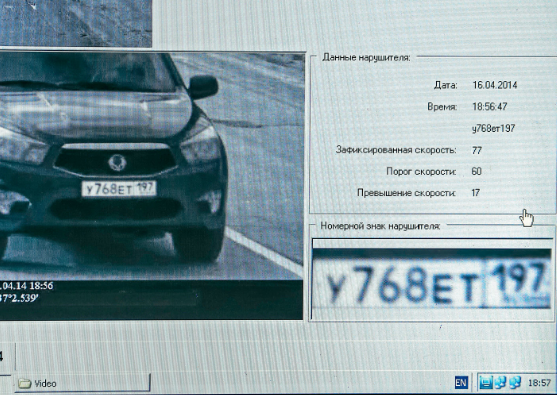Click the 'Данные нарушителя' group header

point(366,57)
